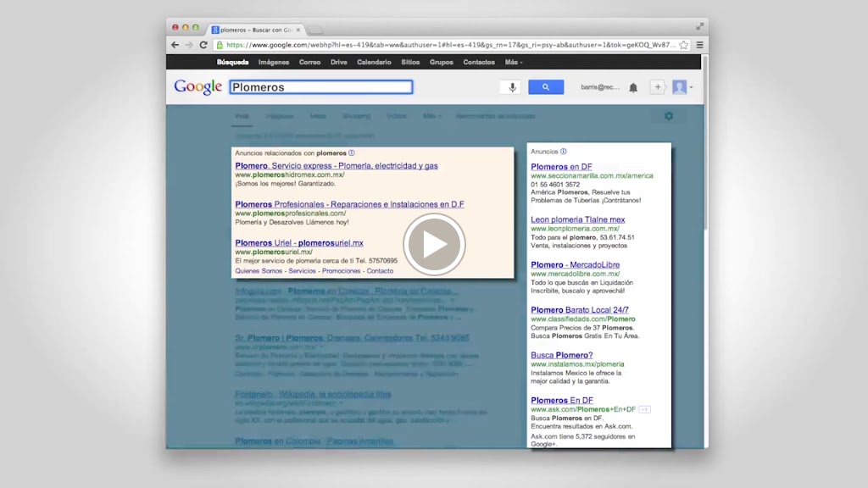
Task: Toggle fullscreen with the corner arrows icon
Action: (x=699, y=26)
